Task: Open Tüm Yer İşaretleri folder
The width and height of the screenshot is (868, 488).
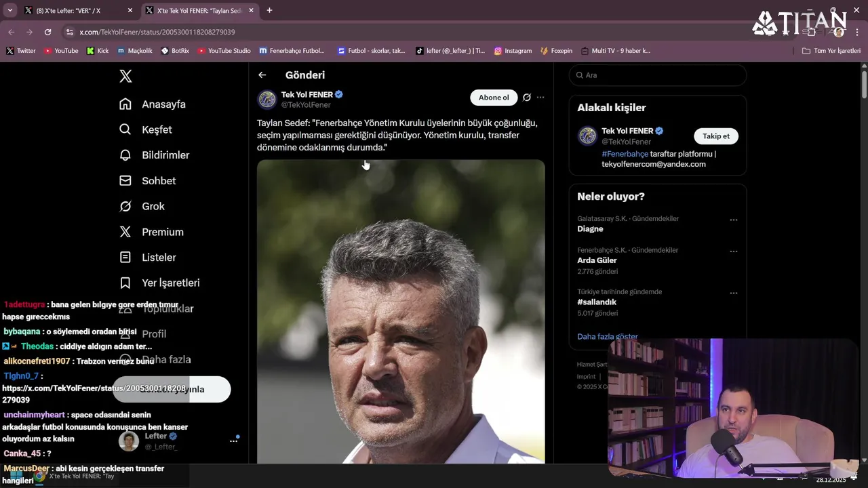Action: 831,51
